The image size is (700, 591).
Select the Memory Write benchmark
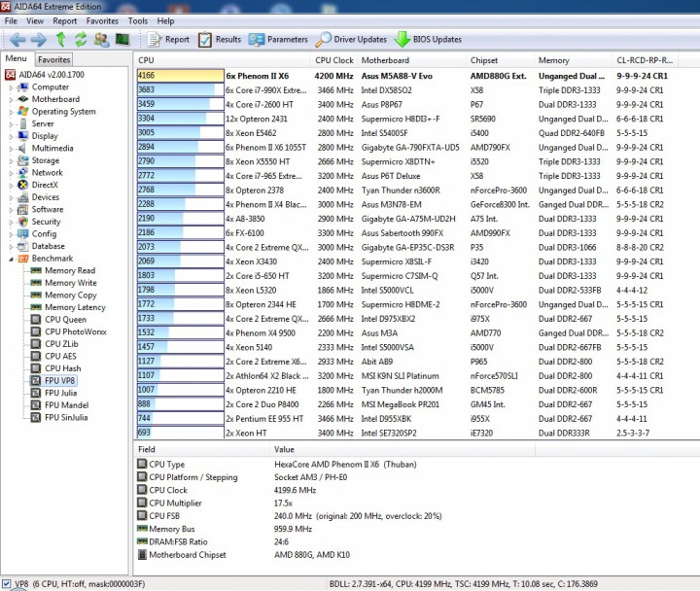[71, 283]
